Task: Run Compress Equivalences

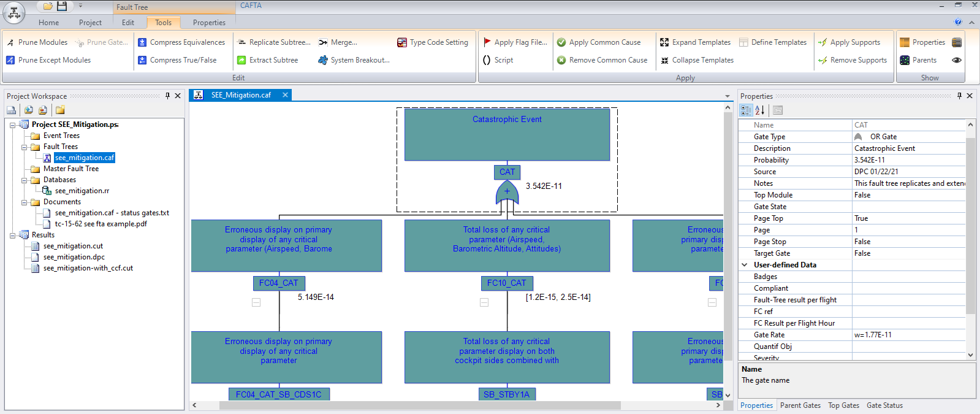Action: [181, 42]
